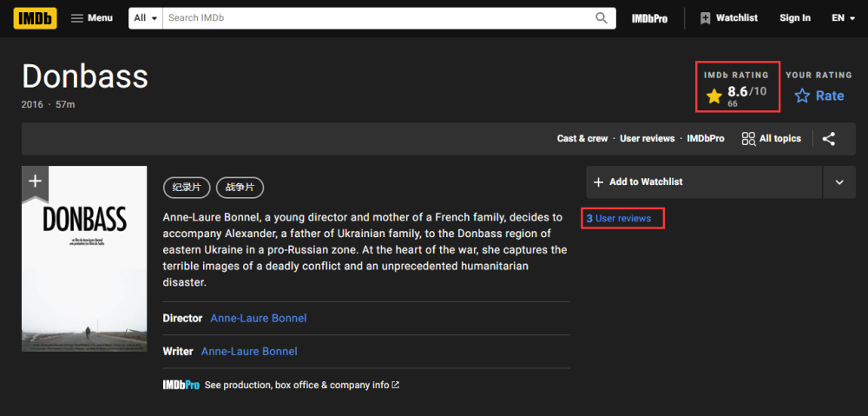Image resolution: width=868 pixels, height=416 pixels.
Task: Click the Donbass title heading
Action: (x=85, y=77)
